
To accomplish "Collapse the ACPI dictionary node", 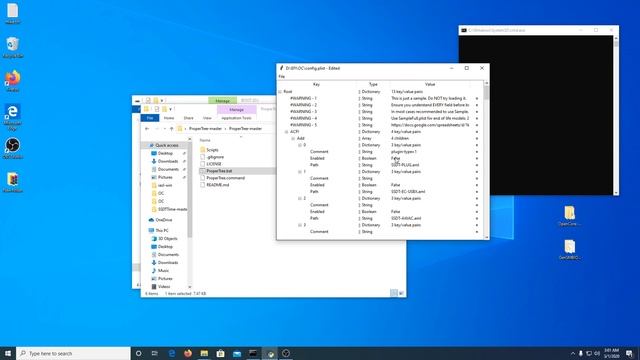I will click(286, 132).
